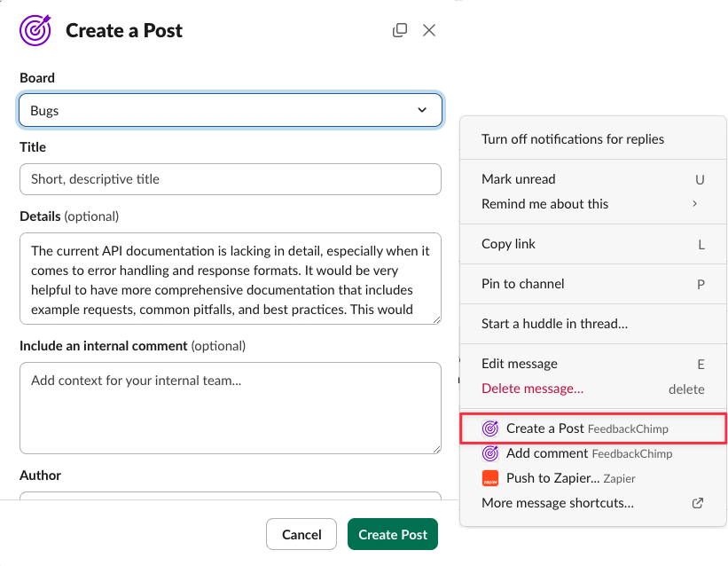Select Turn off notifications for replies
728x566 pixels.
point(573,139)
